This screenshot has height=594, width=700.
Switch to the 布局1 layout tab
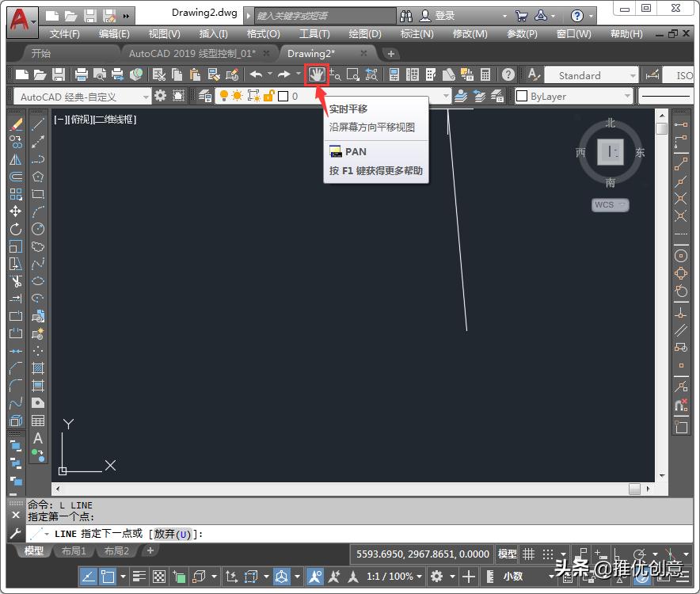click(74, 550)
